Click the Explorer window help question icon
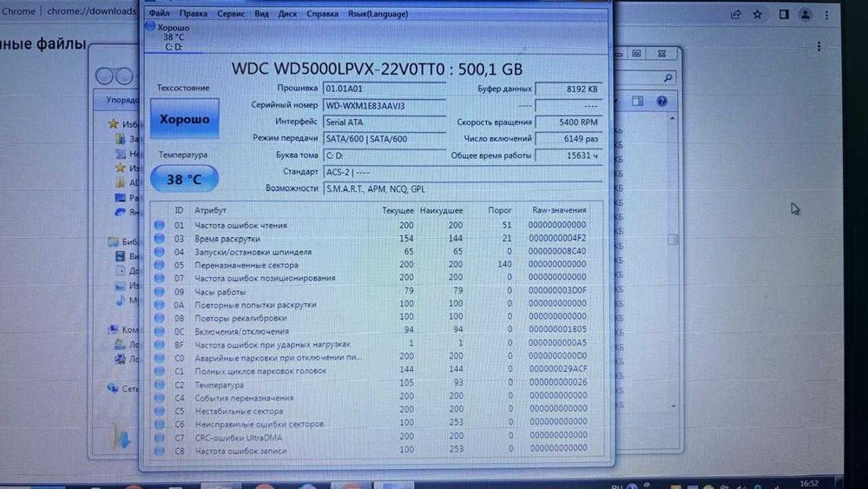The height and width of the screenshot is (489, 868). point(661,102)
